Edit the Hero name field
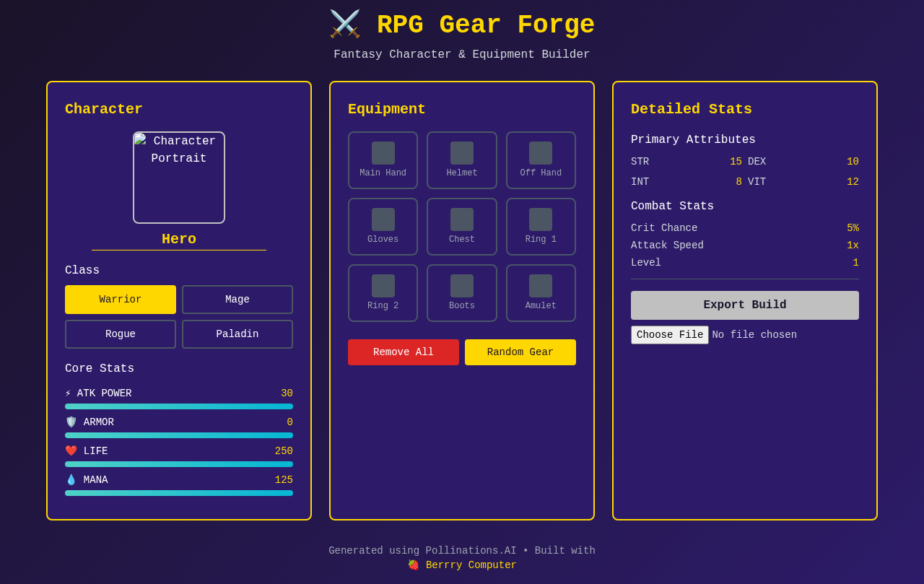This screenshot has width=924, height=584. point(179,240)
